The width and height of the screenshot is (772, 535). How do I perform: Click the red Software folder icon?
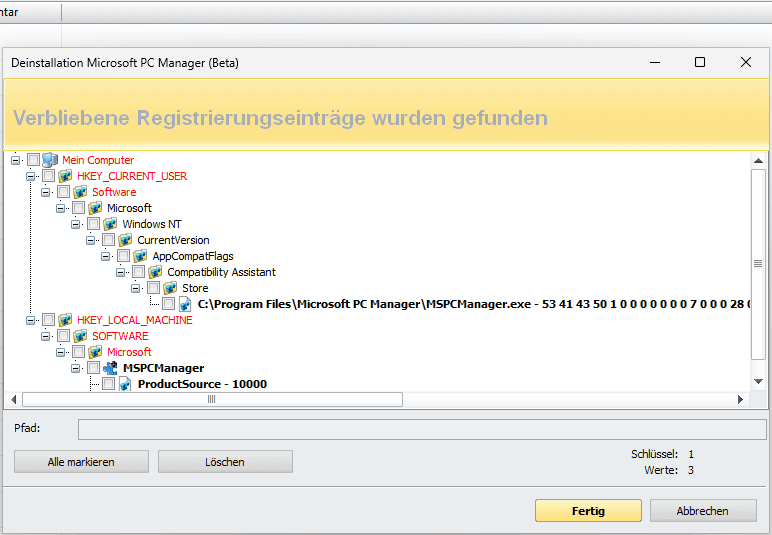pyautogui.click(x=80, y=192)
